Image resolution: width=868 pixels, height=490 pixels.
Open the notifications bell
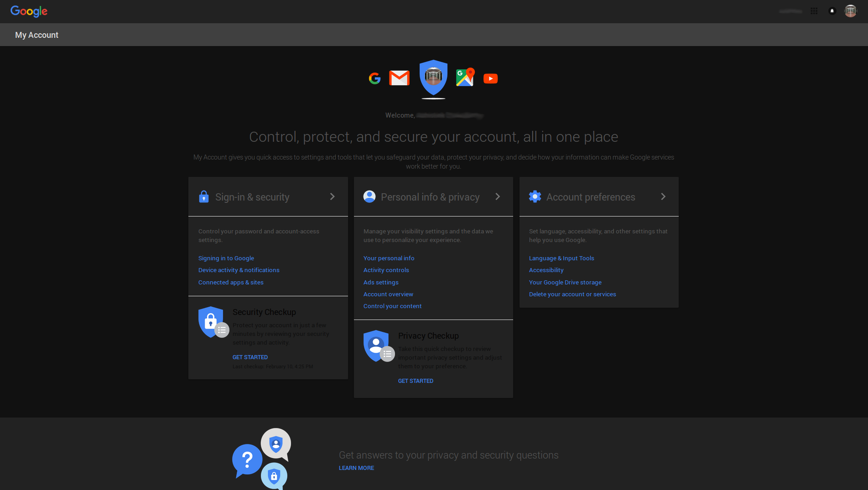[832, 11]
